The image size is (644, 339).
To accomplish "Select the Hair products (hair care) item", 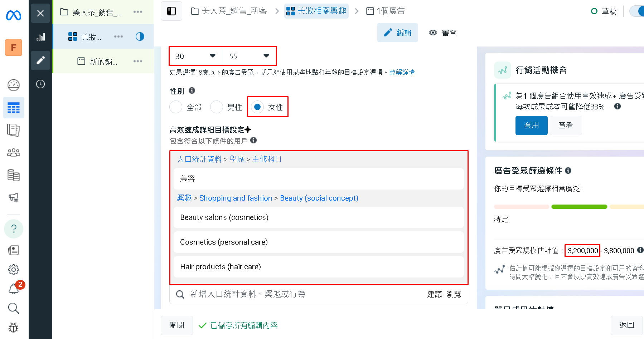I will pyautogui.click(x=319, y=267).
